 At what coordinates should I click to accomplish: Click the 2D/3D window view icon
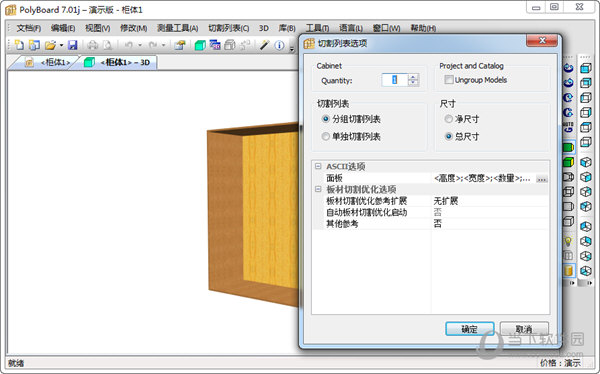[215, 45]
